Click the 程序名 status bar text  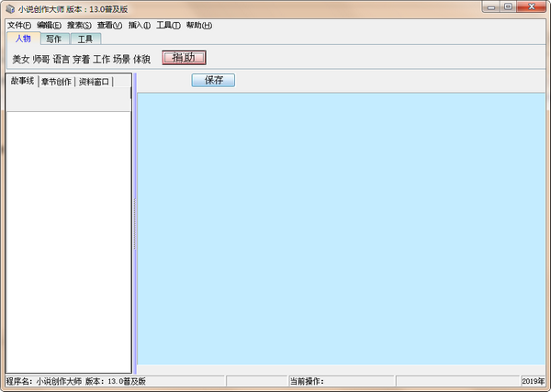(76, 382)
